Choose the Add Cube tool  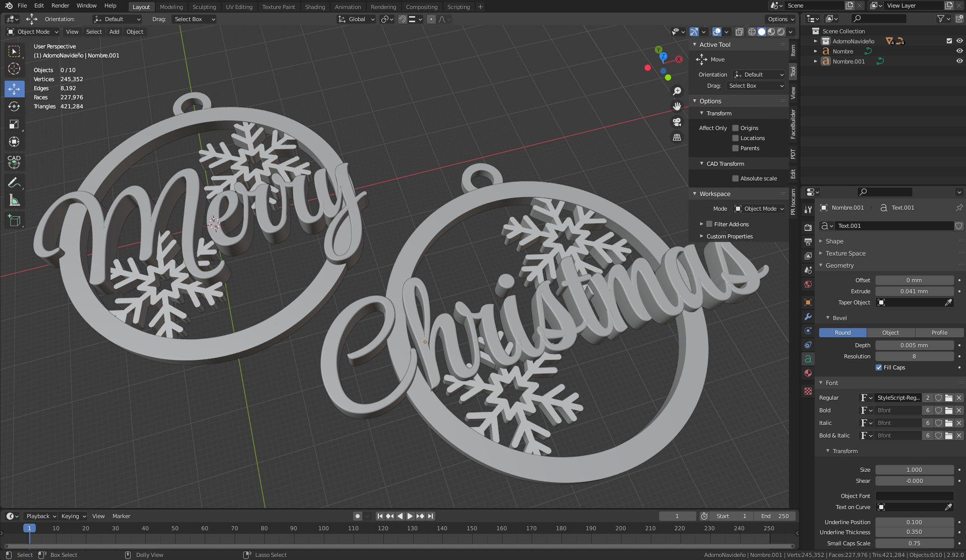click(x=14, y=220)
